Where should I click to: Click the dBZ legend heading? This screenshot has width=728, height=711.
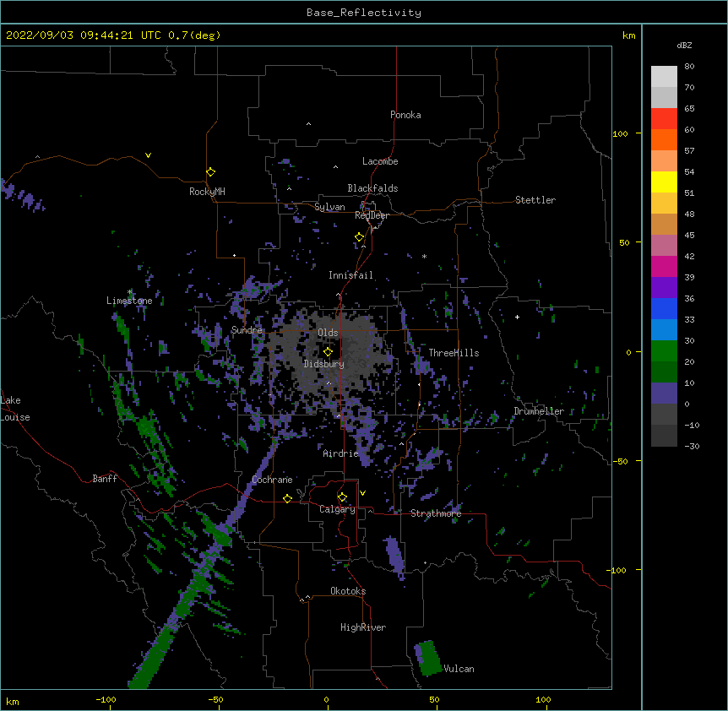click(x=684, y=46)
